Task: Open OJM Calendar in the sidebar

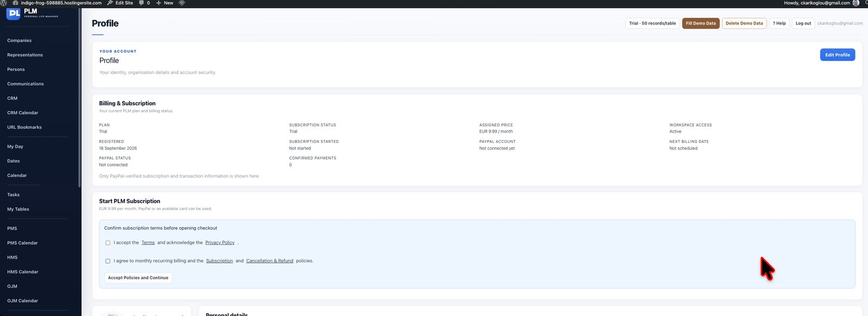Action: [x=23, y=301]
